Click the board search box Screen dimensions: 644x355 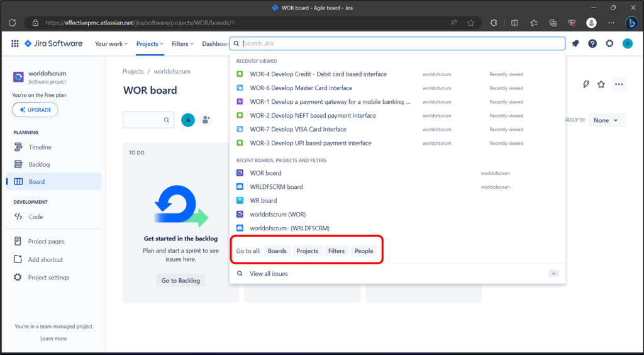(148, 120)
